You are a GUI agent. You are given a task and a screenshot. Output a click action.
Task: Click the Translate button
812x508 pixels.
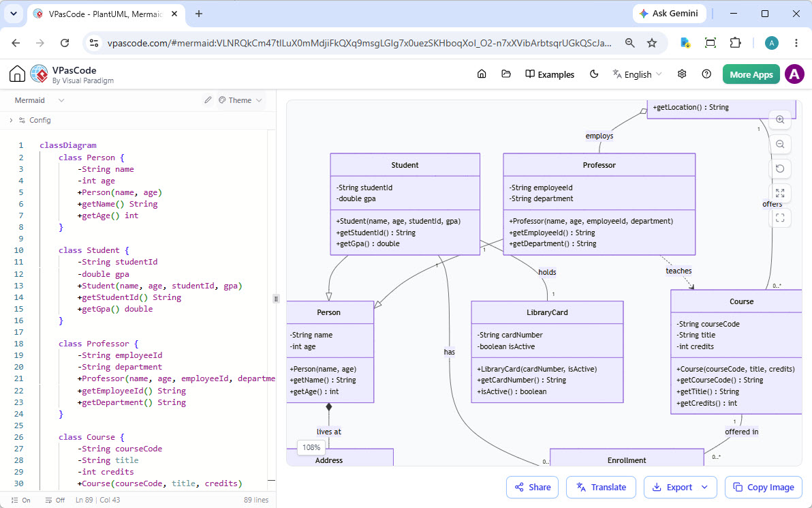[601, 488]
